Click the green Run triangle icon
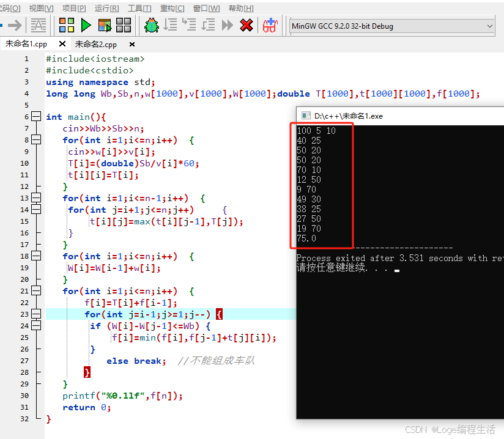The image size is (504, 439). 86,26
